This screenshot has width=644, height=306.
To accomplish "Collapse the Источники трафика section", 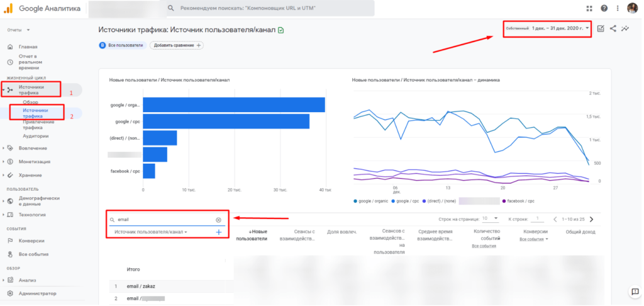I will [x=3, y=89].
